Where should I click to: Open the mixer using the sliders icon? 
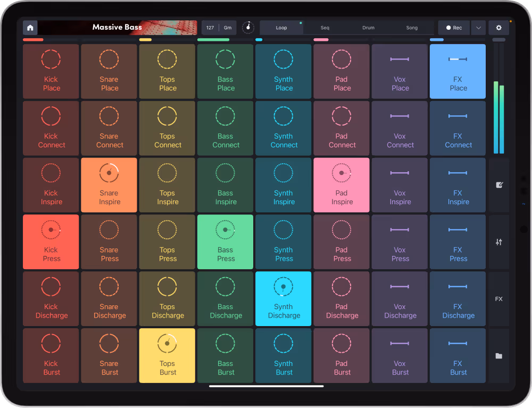point(499,242)
